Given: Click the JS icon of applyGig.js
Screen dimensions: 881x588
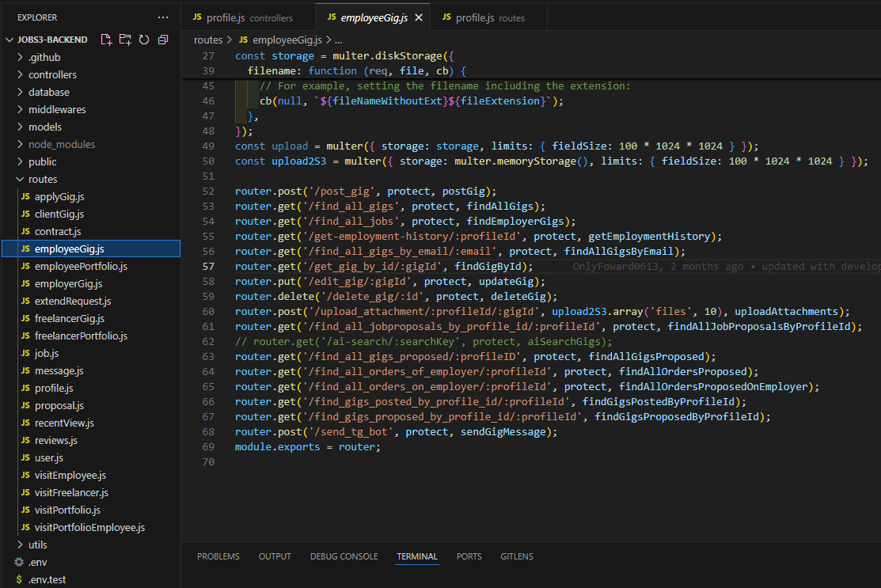Looking at the screenshot, I should [x=25, y=196].
